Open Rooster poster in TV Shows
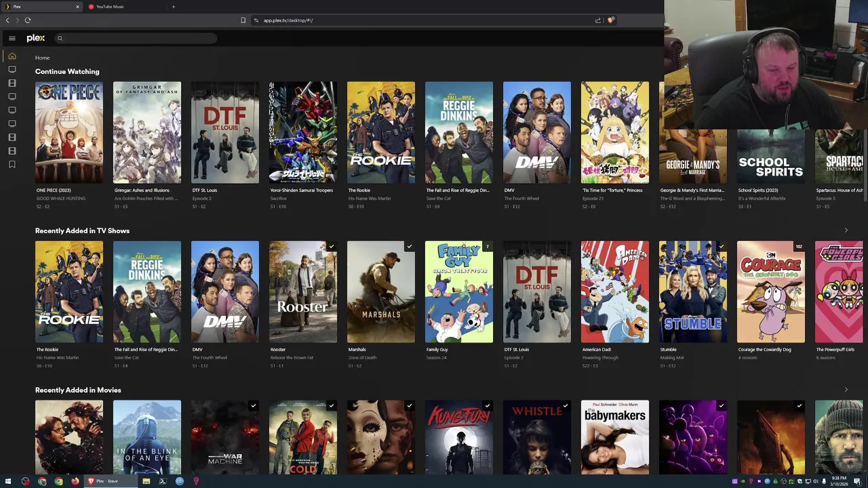Viewport: 868px width, 488px height. 303,291
